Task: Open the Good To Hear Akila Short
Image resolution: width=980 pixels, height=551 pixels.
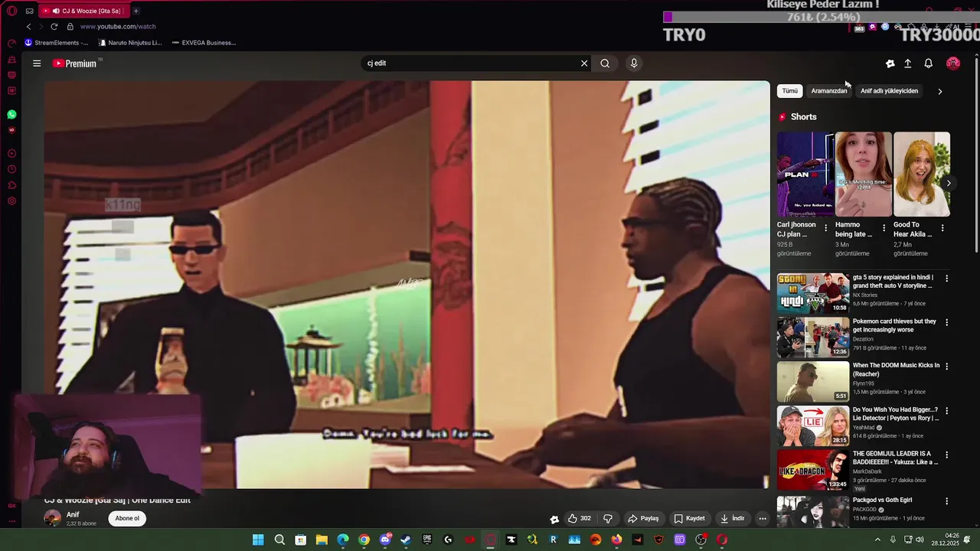Action: tap(921, 174)
